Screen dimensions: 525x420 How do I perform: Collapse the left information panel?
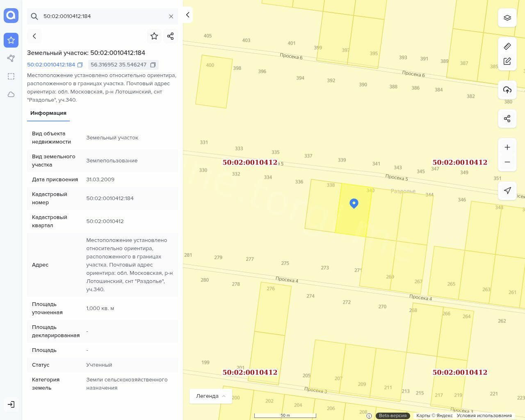[187, 15]
